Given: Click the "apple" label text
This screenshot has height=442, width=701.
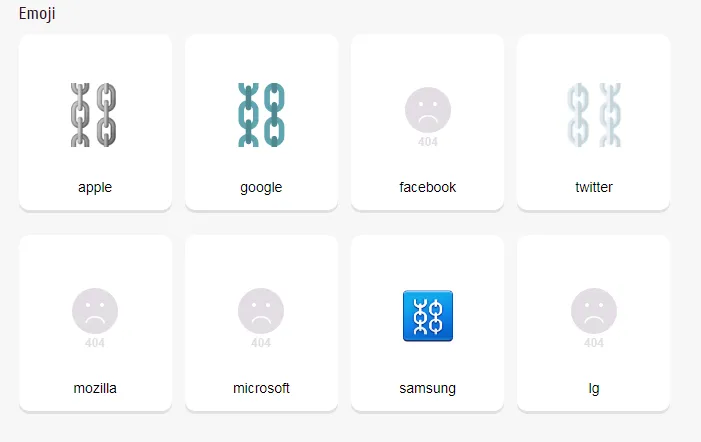Looking at the screenshot, I should point(95,187).
